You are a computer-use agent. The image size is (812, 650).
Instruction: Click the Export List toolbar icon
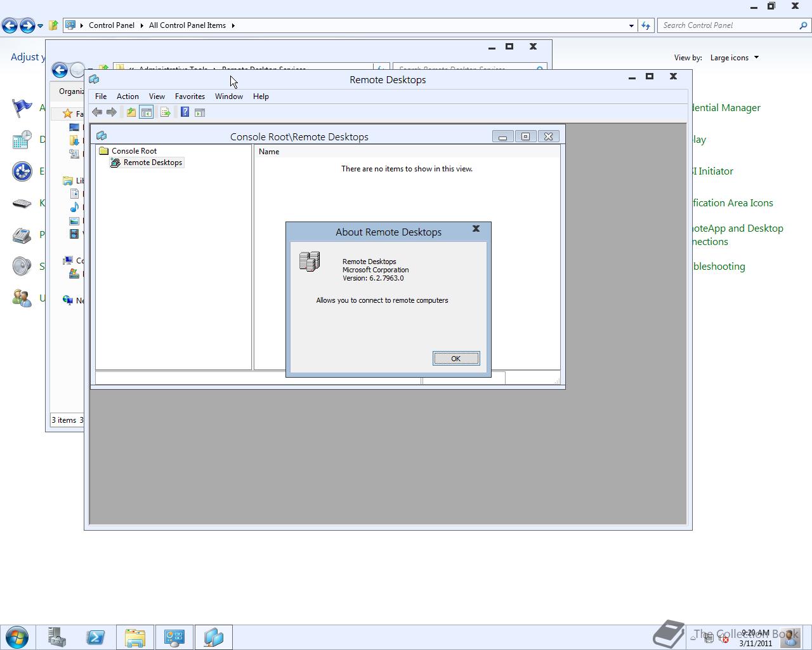coord(166,112)
